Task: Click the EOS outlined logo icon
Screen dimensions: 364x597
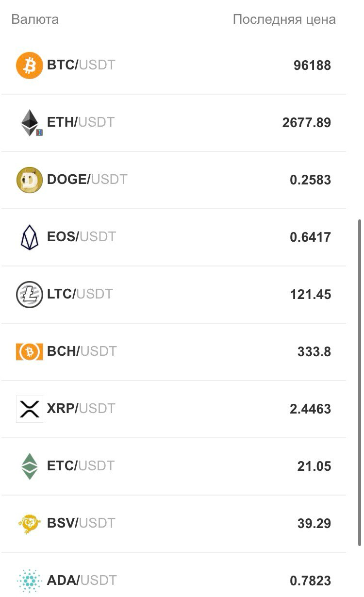Action: (x=30, y=237)
